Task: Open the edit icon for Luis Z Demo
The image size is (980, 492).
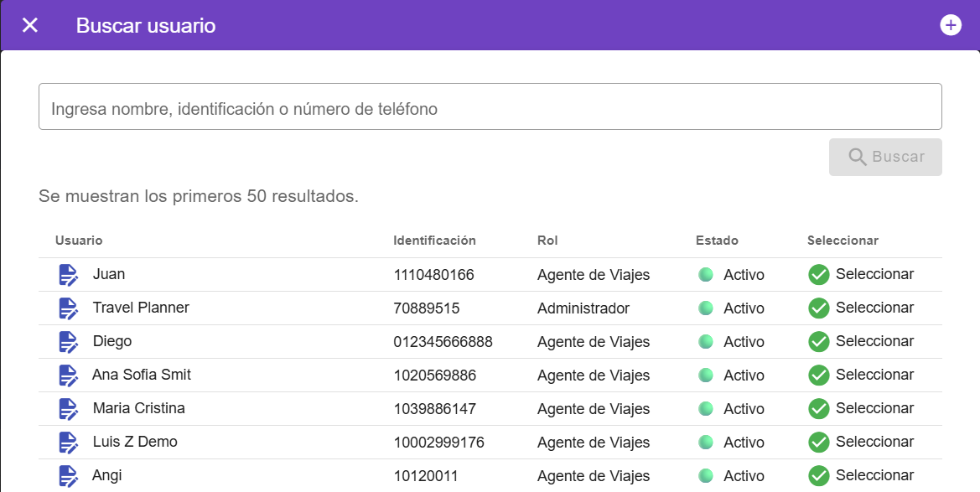Action: pos(69,443)
